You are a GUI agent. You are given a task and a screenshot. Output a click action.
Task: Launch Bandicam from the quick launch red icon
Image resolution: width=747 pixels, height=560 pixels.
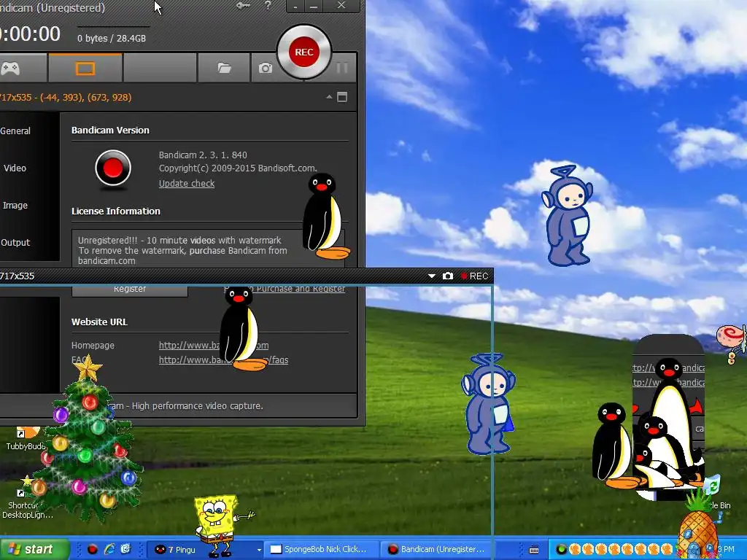pyautogui.click(x=93, y=549)
